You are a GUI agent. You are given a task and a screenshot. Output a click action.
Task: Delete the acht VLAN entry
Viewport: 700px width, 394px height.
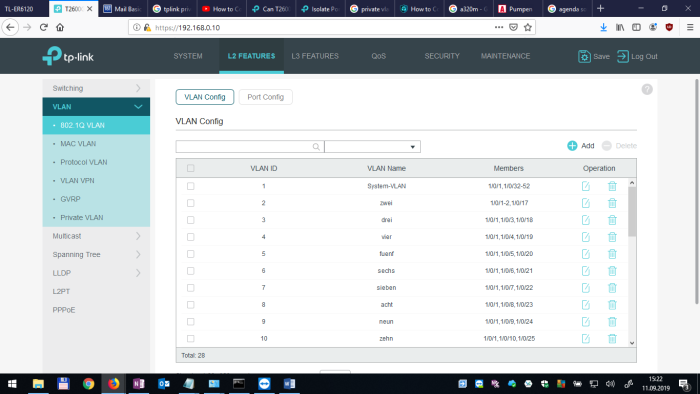coord(612,305)
